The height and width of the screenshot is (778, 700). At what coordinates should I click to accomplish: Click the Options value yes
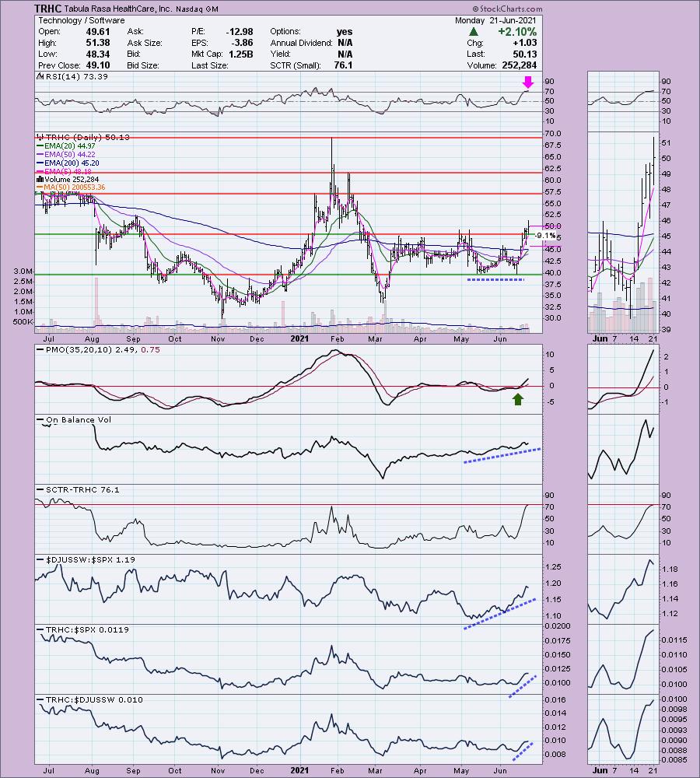pos(345,31)
